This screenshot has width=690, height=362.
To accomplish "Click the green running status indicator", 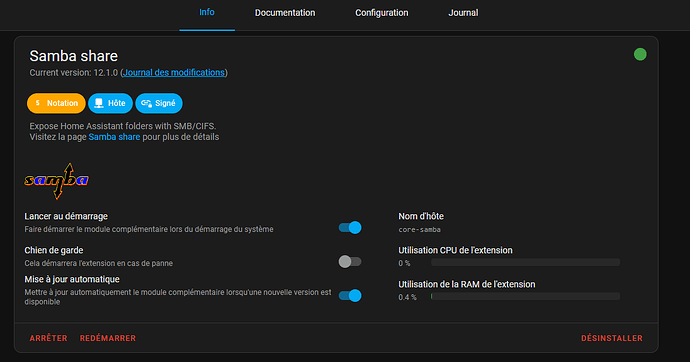I will coord(640,55).
